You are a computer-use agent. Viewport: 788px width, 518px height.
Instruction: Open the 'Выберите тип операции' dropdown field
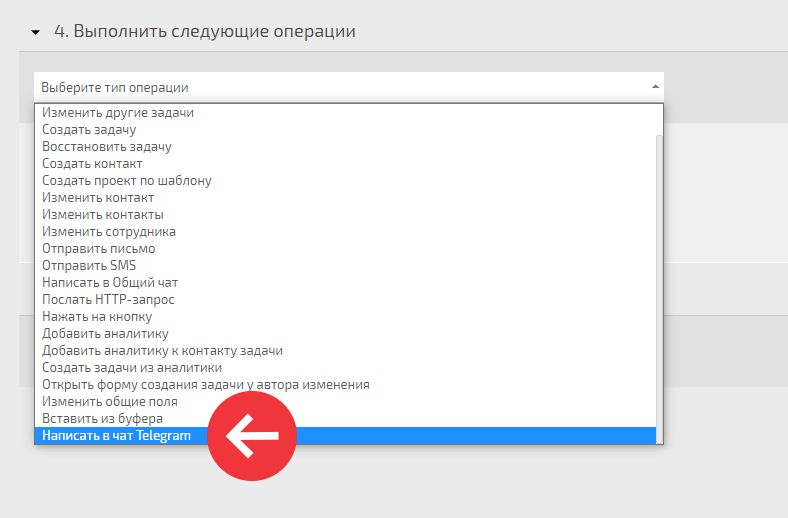(349, 87)
